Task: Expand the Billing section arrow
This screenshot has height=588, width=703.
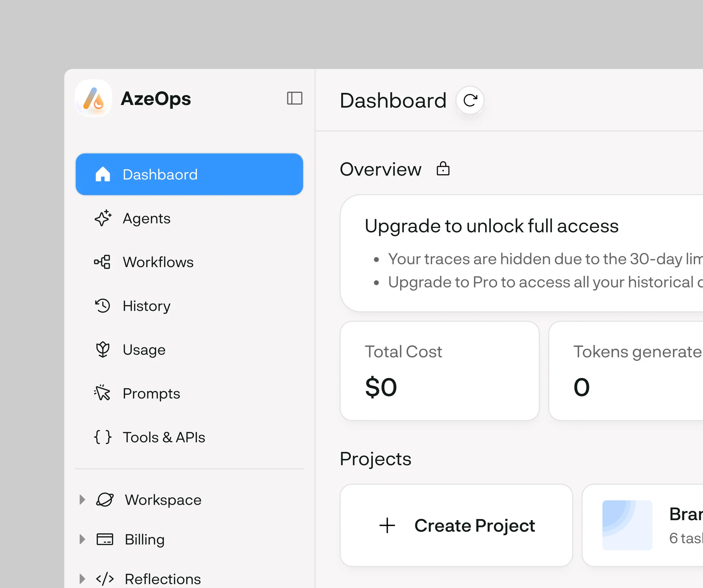Action: point(82,539)
